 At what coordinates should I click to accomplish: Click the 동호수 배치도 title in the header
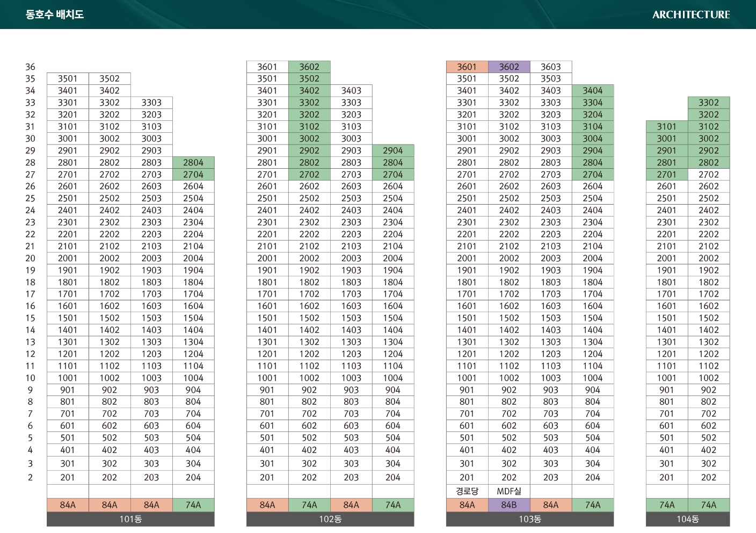tap(54, 15)
